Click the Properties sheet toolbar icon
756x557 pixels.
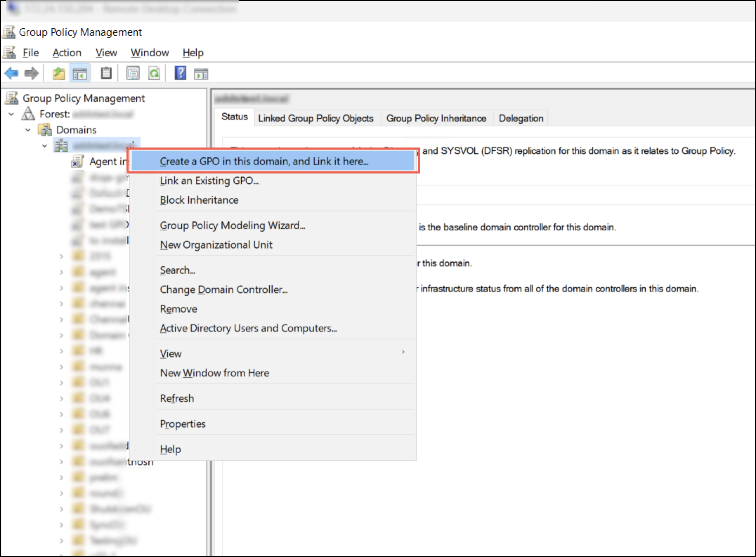click(133, 74)
